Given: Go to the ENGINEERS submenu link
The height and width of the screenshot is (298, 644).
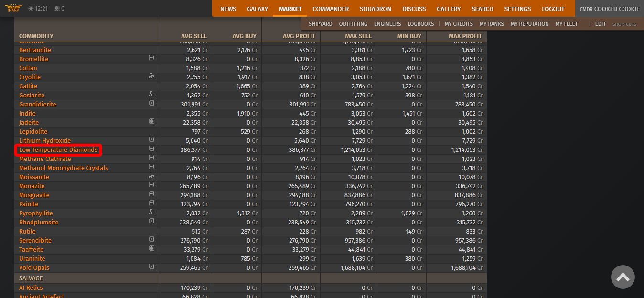Looking at the screenshot, I should 387,24.
